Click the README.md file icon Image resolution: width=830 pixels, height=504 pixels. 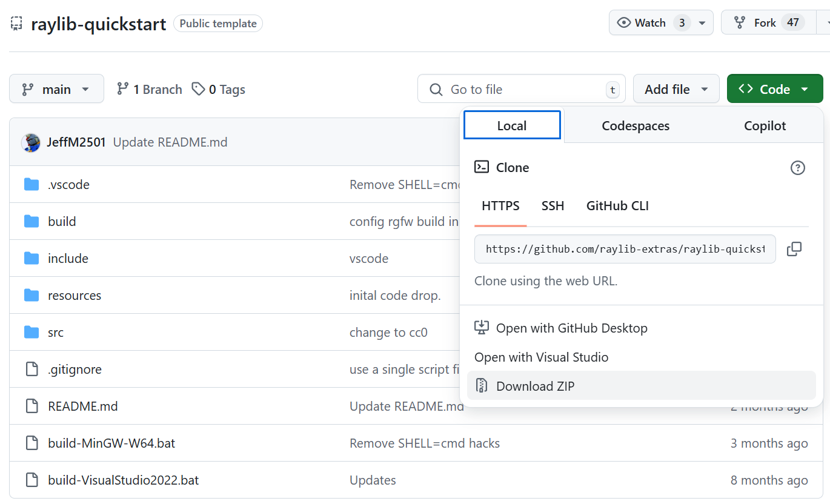click(x=32, y=406)
